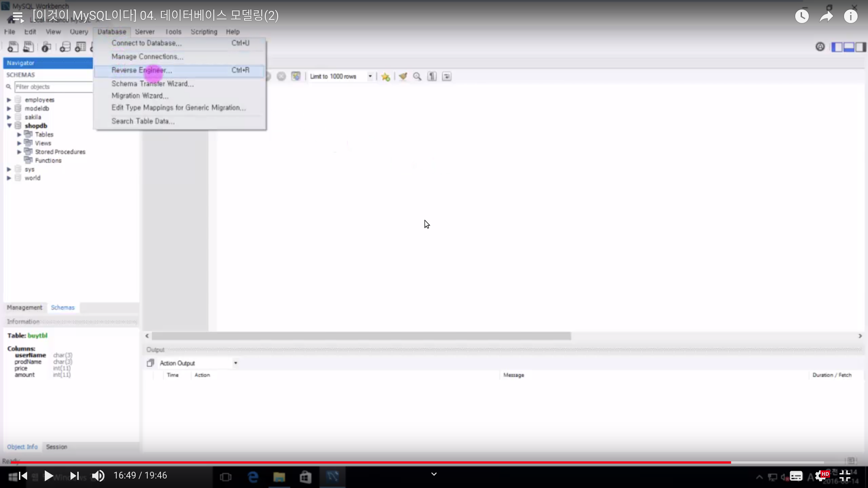The width and height of the screenshot is (868, 488).
Task: Switch to the Session tab
Action: pyautogui.click(x=57, y=447)
